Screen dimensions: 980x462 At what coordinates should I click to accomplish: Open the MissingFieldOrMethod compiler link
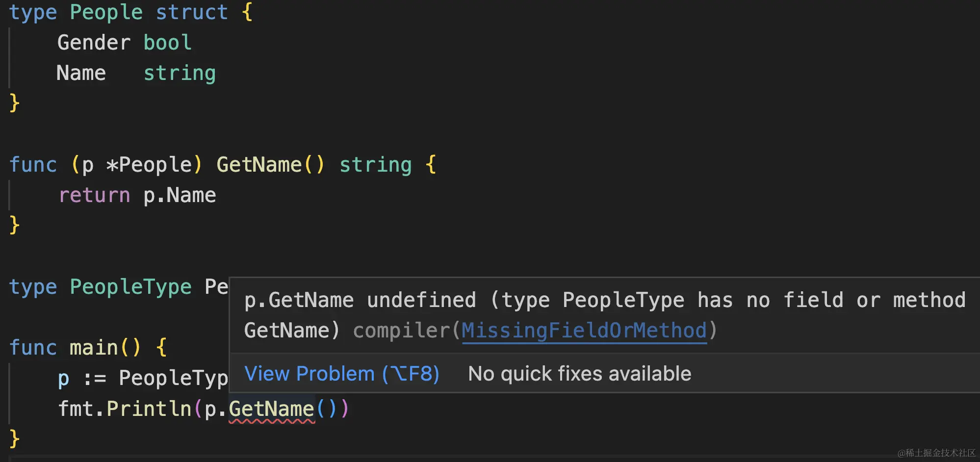[584, 331]
